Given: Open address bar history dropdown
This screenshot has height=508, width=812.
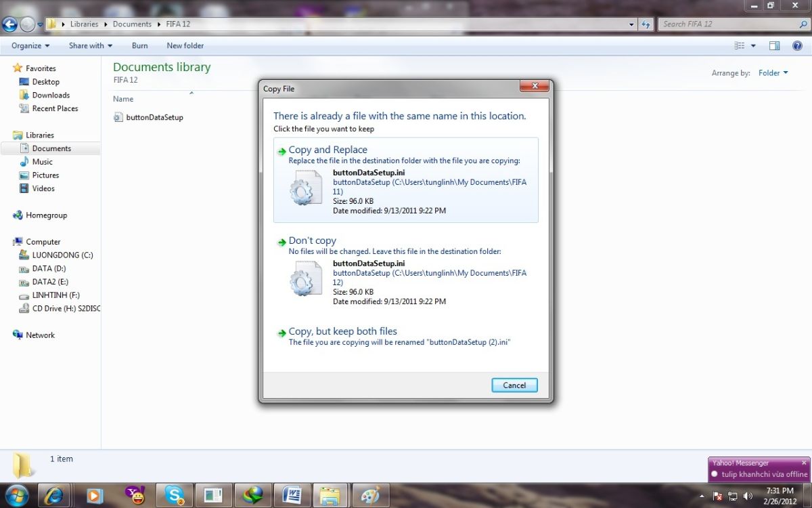Looking at the screenshot, I should tap(631, 24).
